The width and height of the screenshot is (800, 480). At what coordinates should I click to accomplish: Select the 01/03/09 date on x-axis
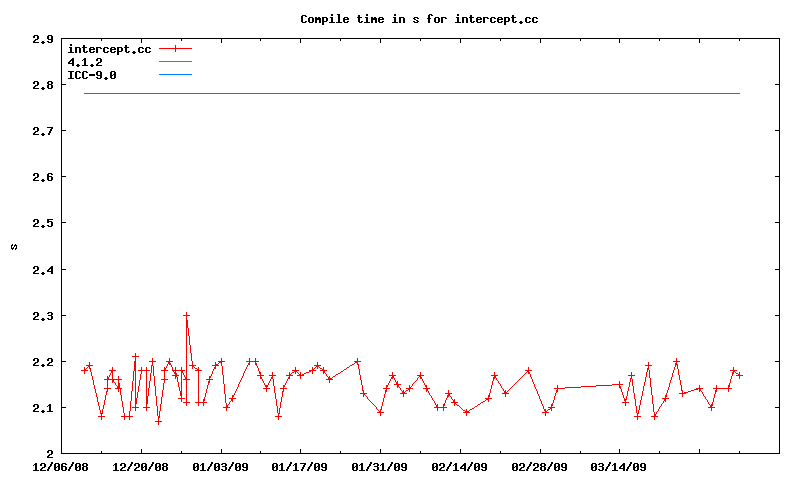point(220,466)
